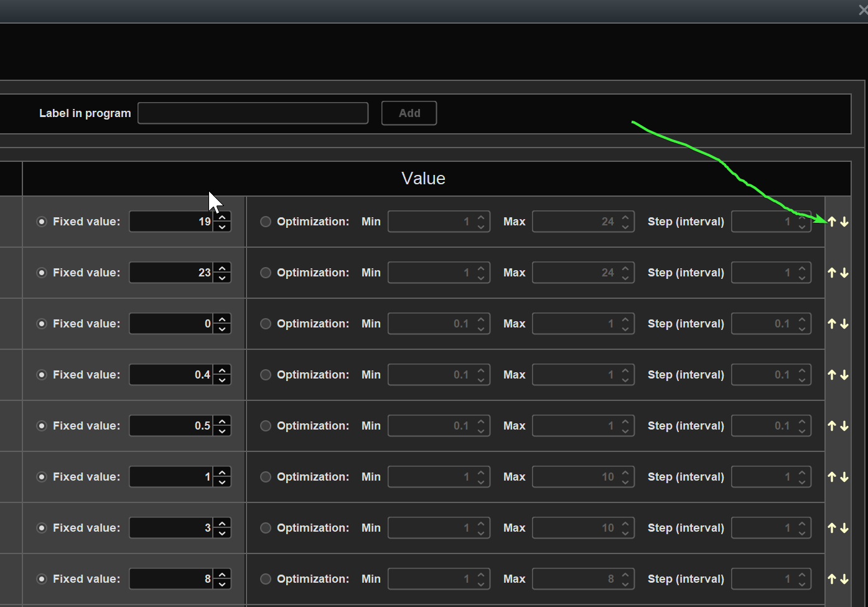
Task: Move parameter with fixed value 3 up
Action: tap(832, 528)
